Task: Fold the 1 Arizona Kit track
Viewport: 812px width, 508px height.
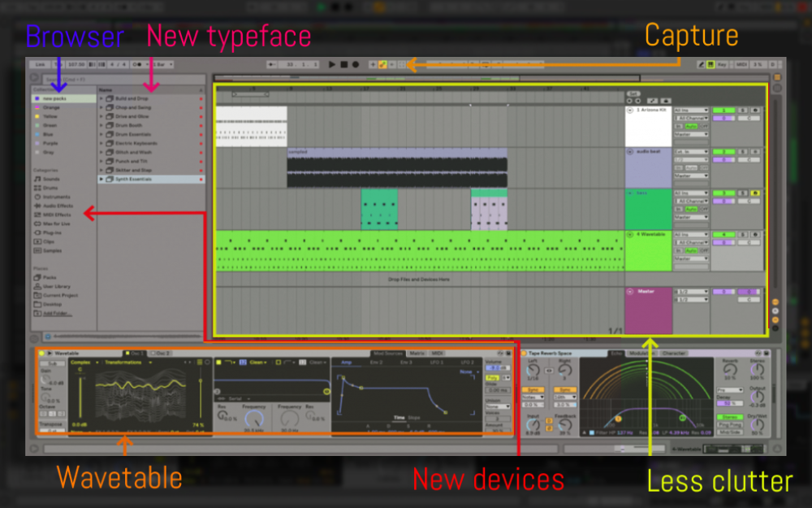Action: (x=630, y=111)
